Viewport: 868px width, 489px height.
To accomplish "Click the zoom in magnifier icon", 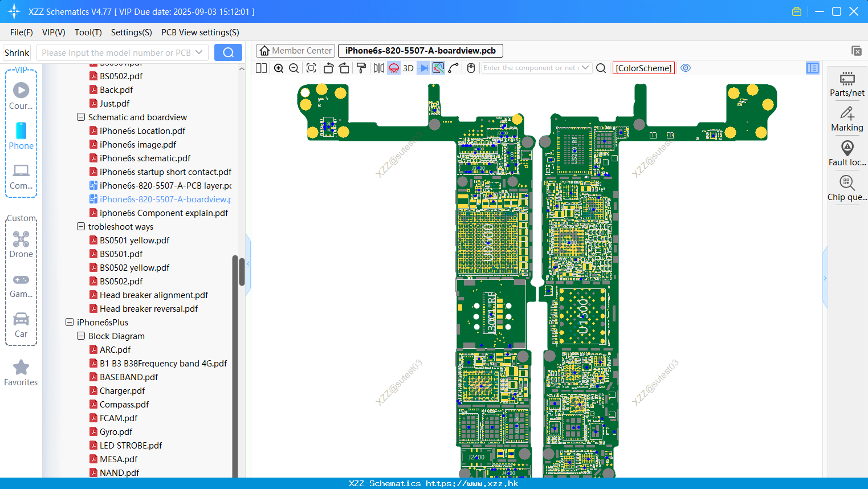I will [279, 68].
